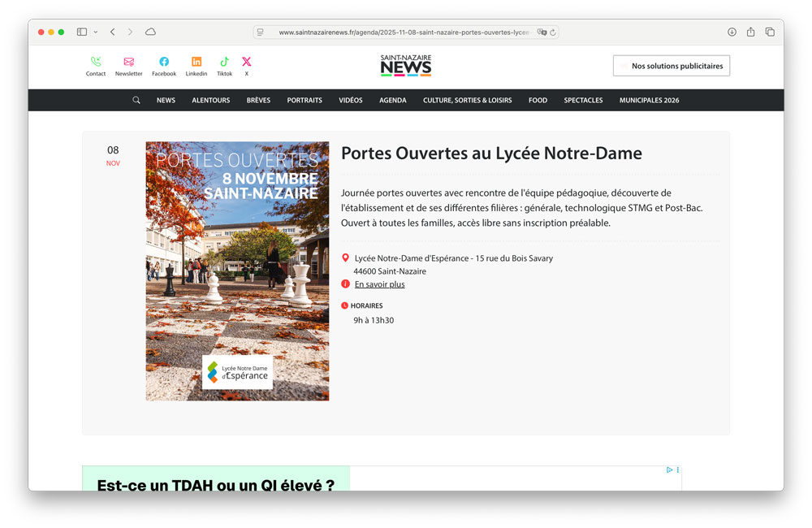The height and width of the screenshot is (528, 812).
Task: Click the Saint-Nazaire News logo
Action: coord(406,65)
